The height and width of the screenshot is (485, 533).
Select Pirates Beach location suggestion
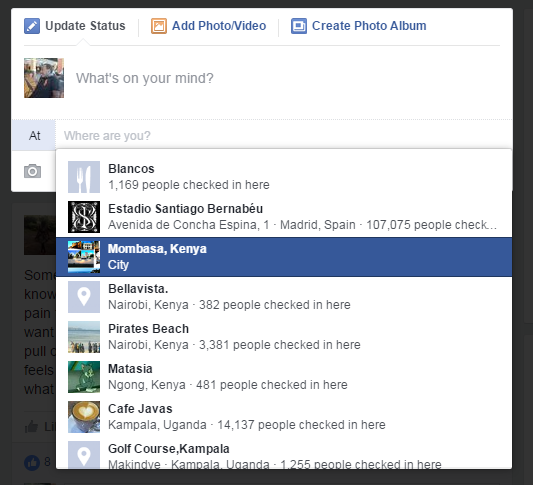point(284,337)
